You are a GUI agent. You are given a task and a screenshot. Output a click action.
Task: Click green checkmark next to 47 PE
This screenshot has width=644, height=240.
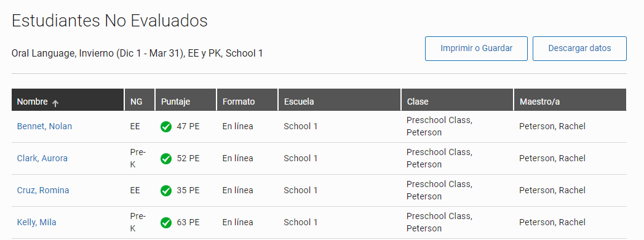pos(166,127)
